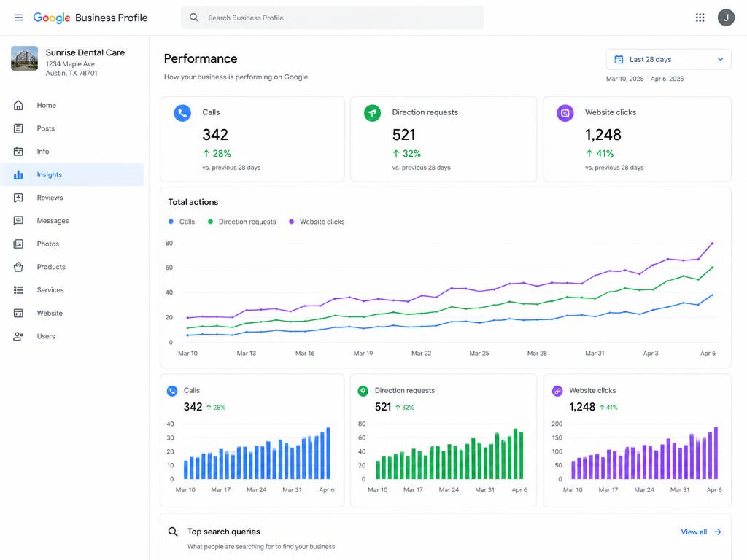Click the Posts sidebar icon
The height and width of the screenshot is (560, 747).
[18, 128]
